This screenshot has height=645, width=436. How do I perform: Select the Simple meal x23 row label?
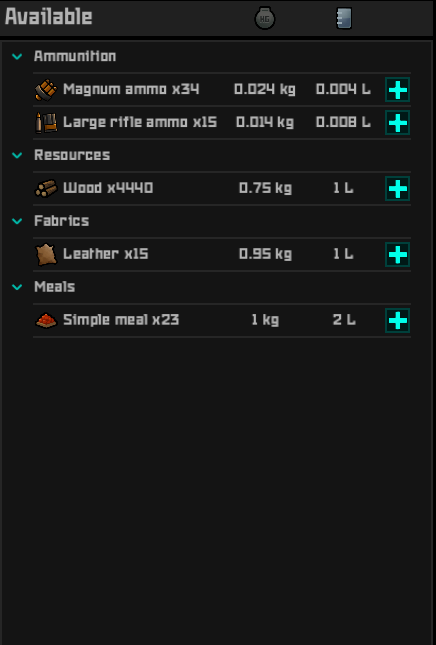(x=121, y=320)
